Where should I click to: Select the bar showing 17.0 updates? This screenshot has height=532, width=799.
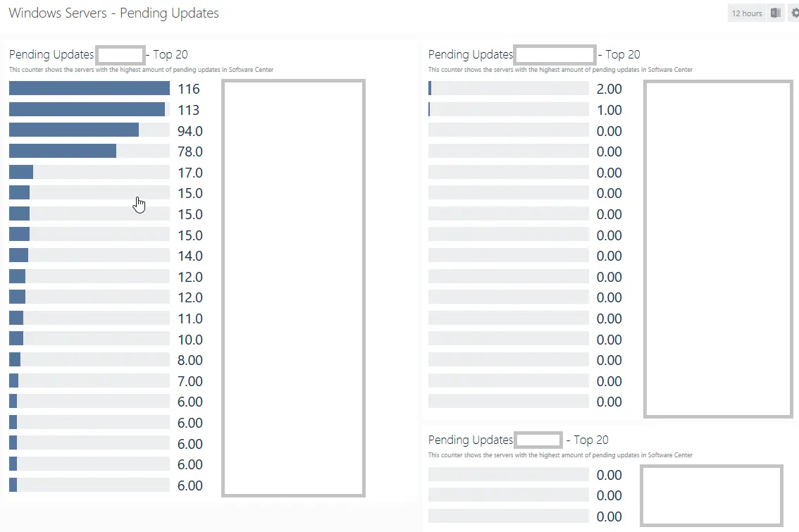pyautogui.click(x=89, y=173)
